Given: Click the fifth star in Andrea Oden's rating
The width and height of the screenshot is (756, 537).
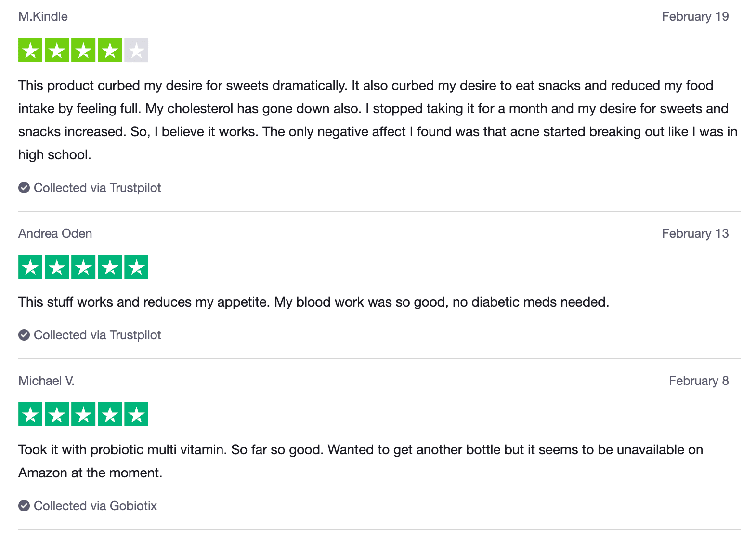Looking at the screenshot, I should [136, 267].
